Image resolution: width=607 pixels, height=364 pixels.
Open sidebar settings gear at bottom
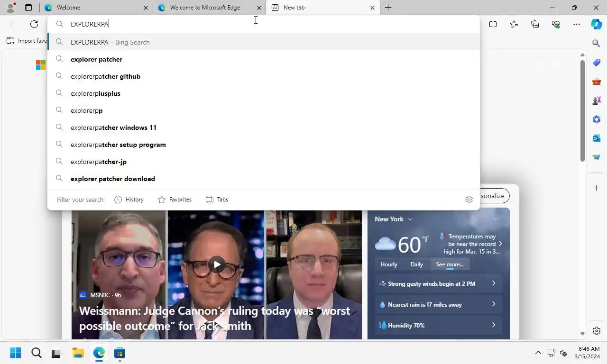point(597,331)
